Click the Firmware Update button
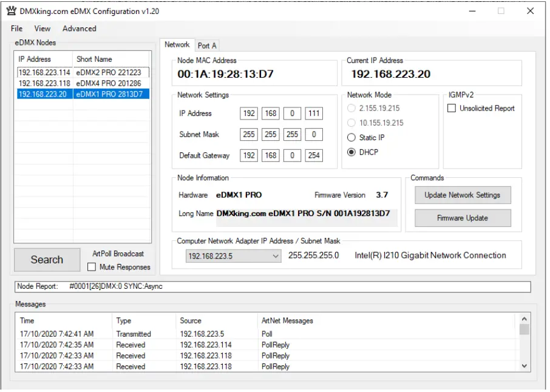 463,218
